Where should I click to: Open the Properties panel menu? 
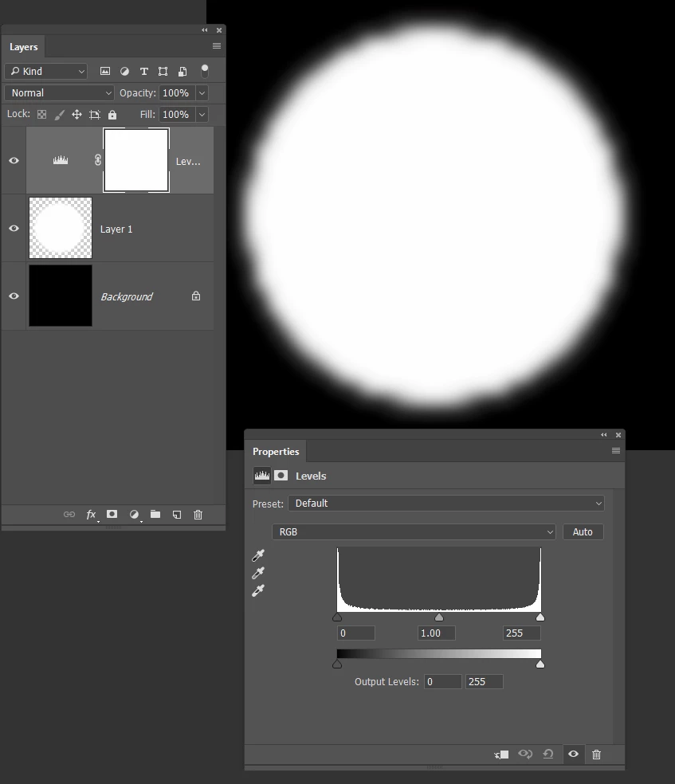coord(616,450)
